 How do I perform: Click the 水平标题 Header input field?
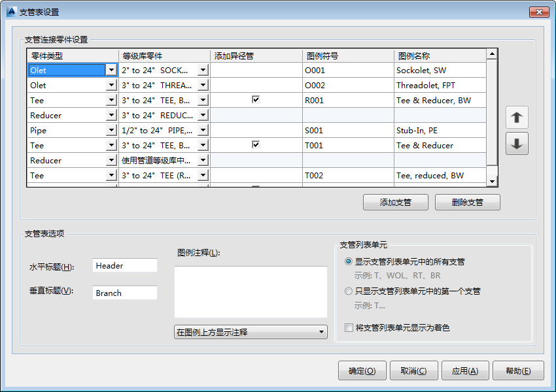pos(125,265)
